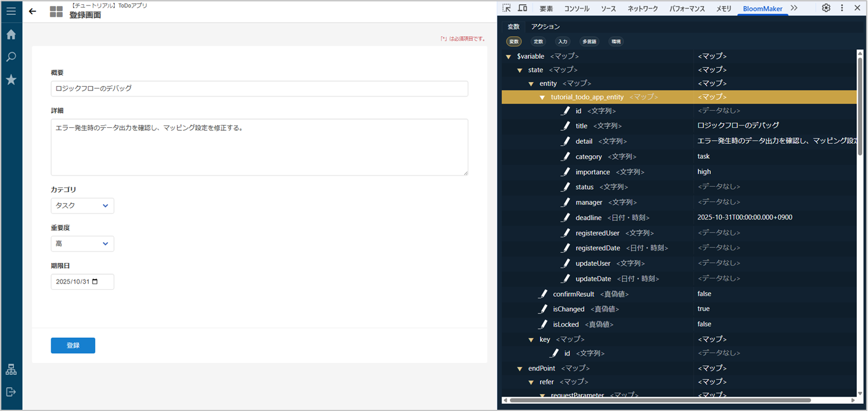The height and width of the screenshot is (411, 868).
Task: Open the 重要度 dropdown
Action: tap(82, 244)
